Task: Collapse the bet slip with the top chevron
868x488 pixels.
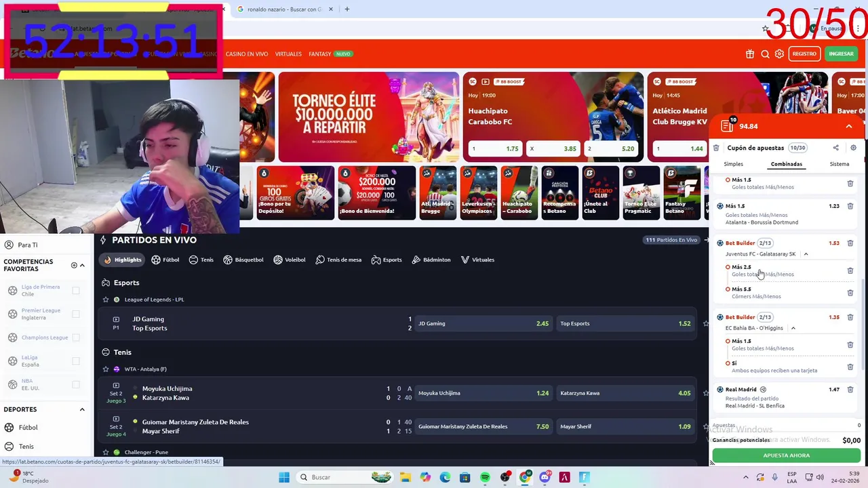Action: coord(848,126)
